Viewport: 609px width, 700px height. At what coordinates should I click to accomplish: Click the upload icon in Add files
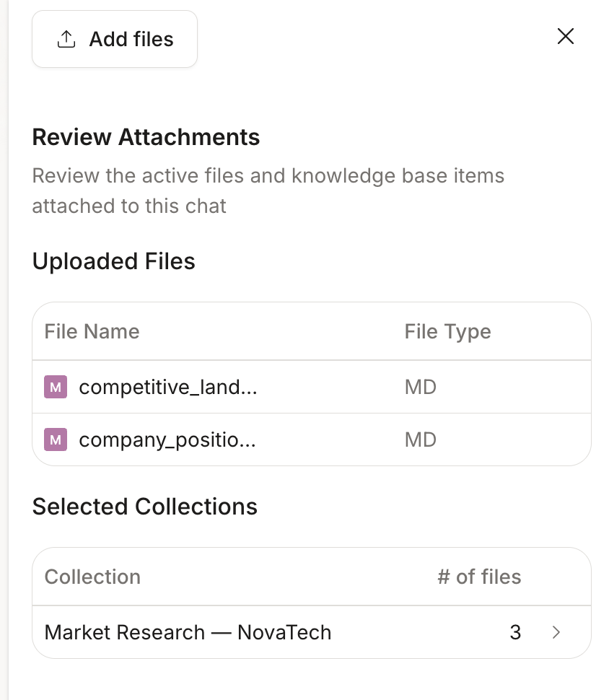tap(66, 39)
